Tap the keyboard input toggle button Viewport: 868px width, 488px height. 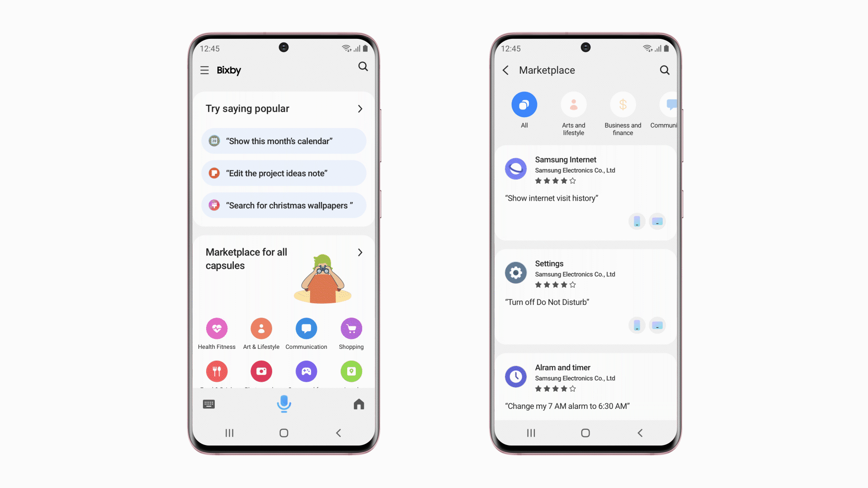point(209,404)
